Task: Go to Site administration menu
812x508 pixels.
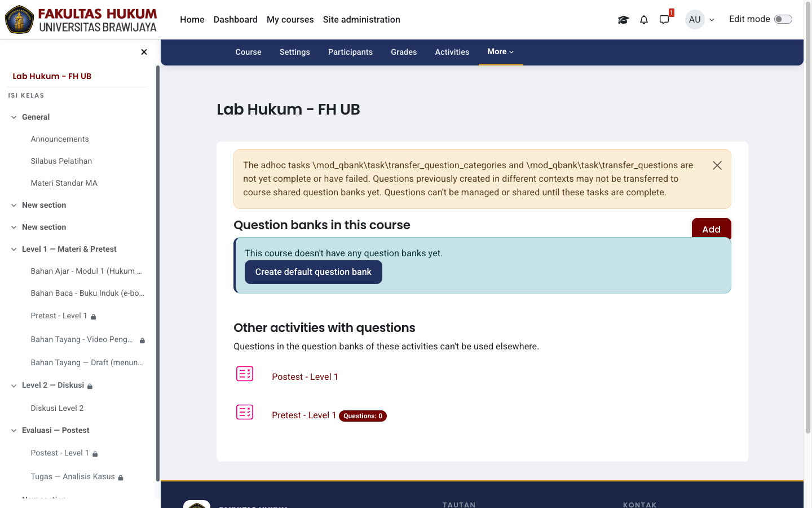Action: click(361, 20)
